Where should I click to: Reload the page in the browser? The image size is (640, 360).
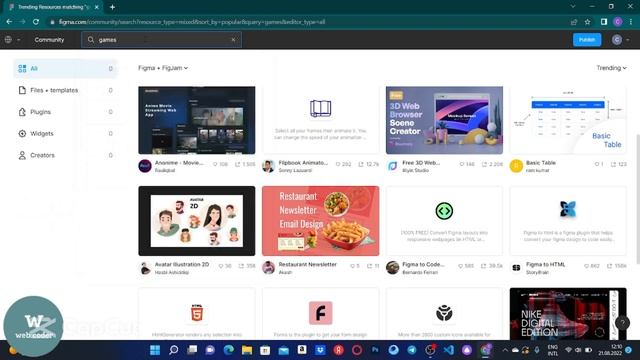[36, 22]
